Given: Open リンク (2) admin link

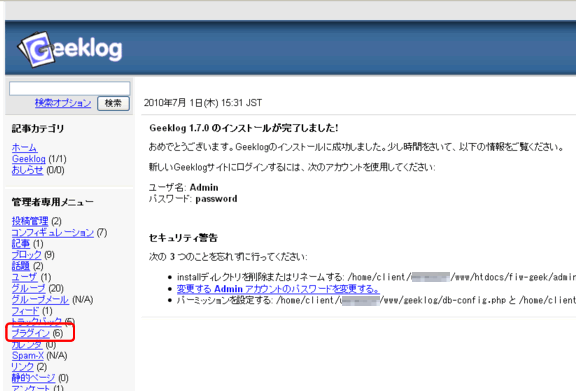Looking at the screenshot, I should 22,367.
